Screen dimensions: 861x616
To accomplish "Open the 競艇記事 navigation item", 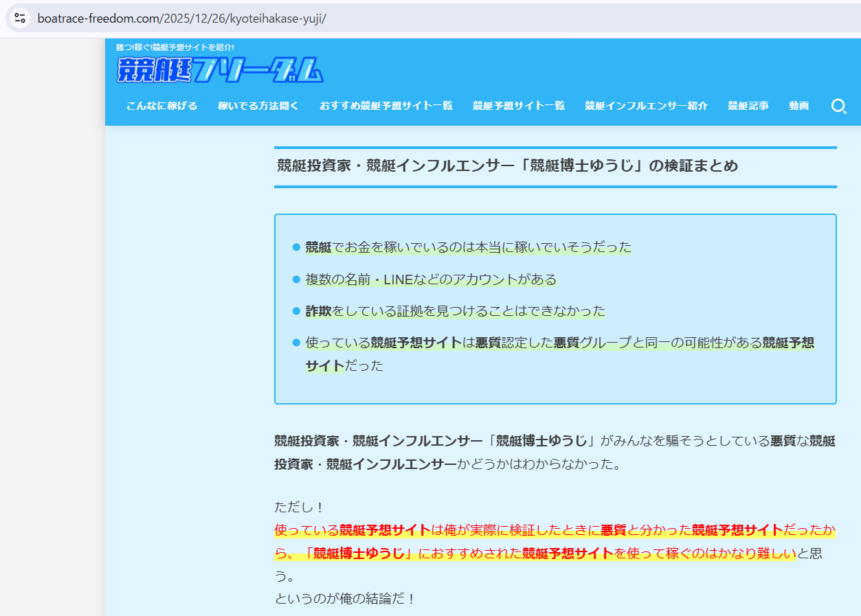I will coord(748,106).
